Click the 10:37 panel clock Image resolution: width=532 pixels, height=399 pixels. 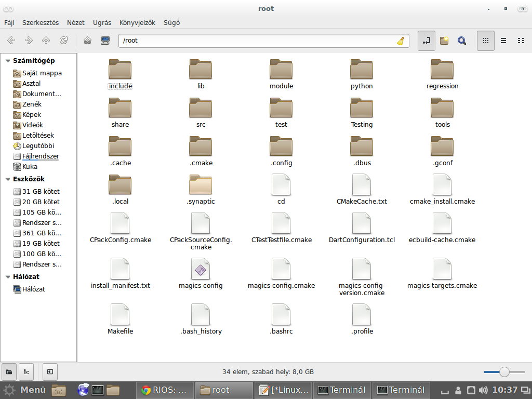pyautogui.click(x=505, y=390)
